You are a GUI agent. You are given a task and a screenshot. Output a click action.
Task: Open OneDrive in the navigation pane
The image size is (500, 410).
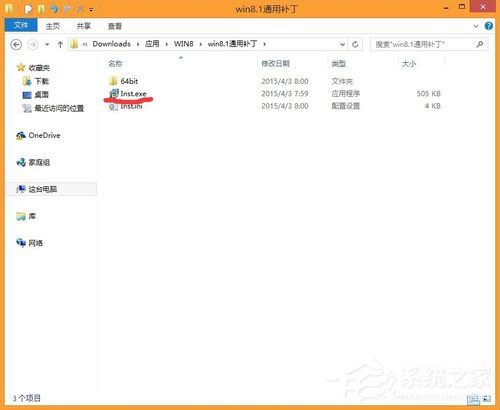44,135
